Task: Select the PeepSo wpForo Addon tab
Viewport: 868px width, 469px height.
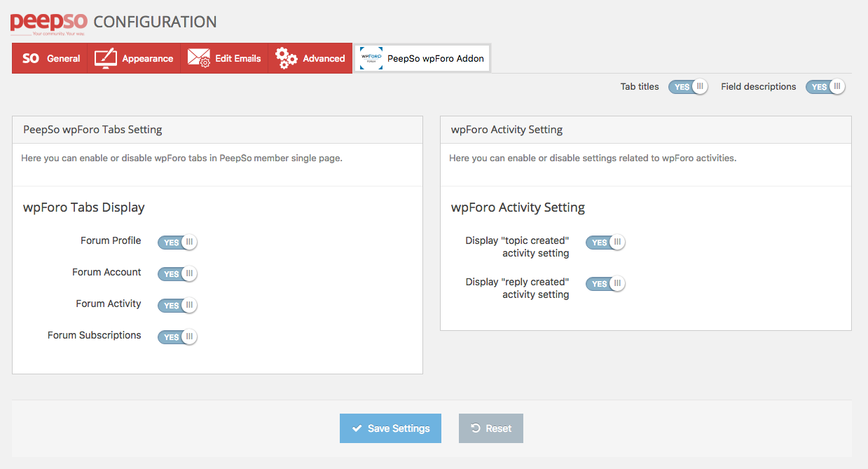Action: tap(422, 58)
